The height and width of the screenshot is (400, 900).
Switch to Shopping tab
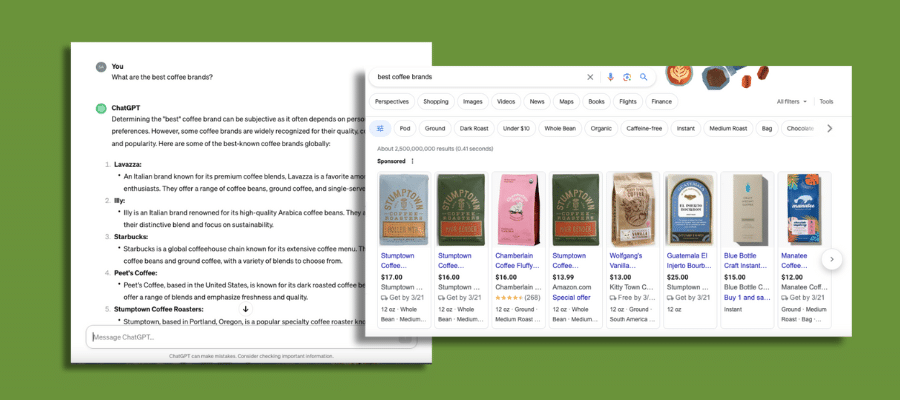coord(436,102)
